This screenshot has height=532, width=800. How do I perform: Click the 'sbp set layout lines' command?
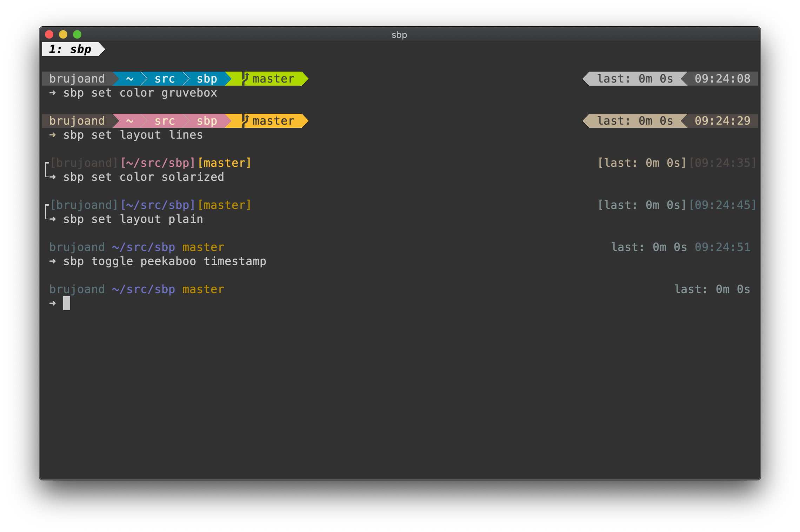[x=133, y=135]
